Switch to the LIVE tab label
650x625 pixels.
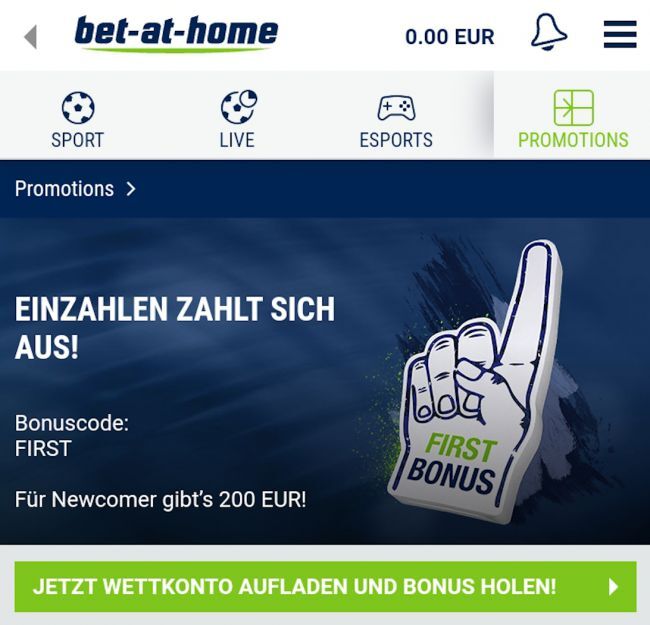tap(237, 140)
